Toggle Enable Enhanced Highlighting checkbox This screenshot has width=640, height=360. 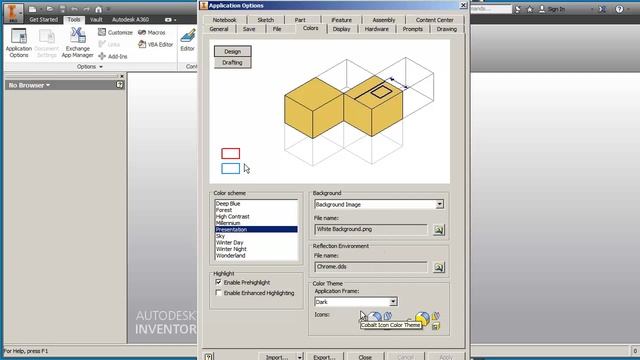pos(218,293)
